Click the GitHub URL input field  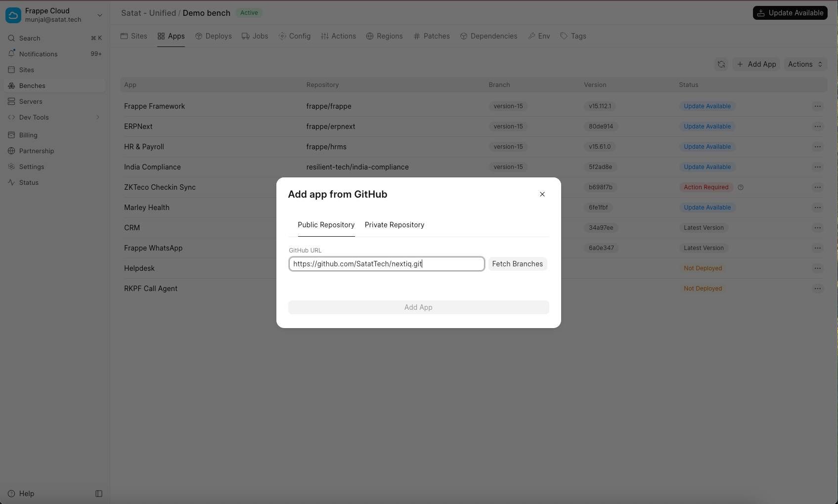(x=387, y=264)
